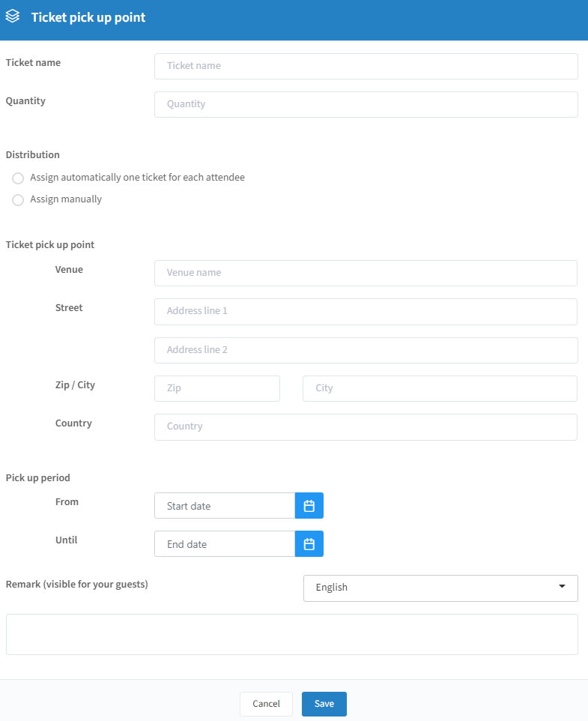Open the Start date calendar picker
This screenshot has height=721, width=588.
(309, 505)
